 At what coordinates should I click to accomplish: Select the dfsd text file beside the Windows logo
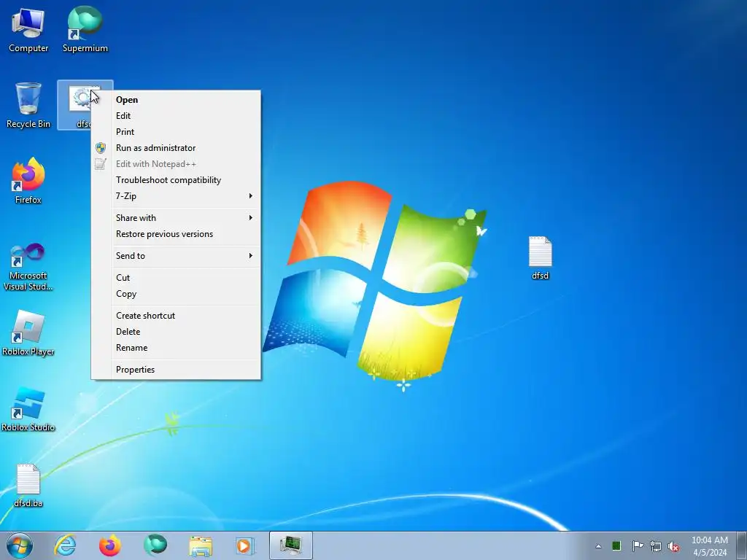coord(541,257)
